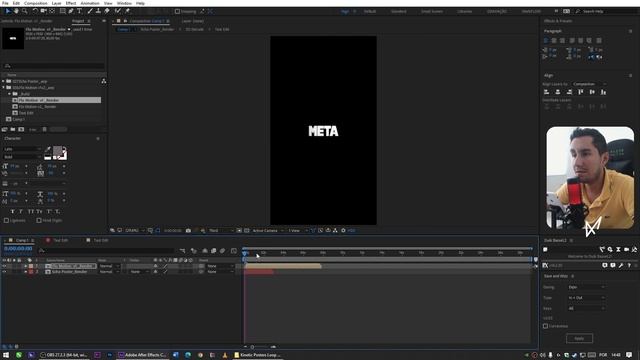Delete selected project item via trash icon
The height and width of the screenshot is (360, 640).
44,129
